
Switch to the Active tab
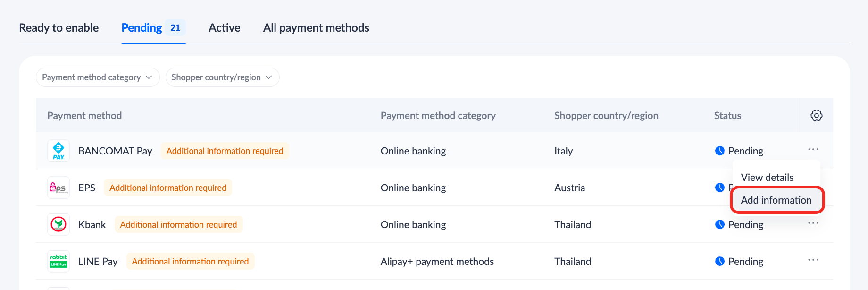224,28
